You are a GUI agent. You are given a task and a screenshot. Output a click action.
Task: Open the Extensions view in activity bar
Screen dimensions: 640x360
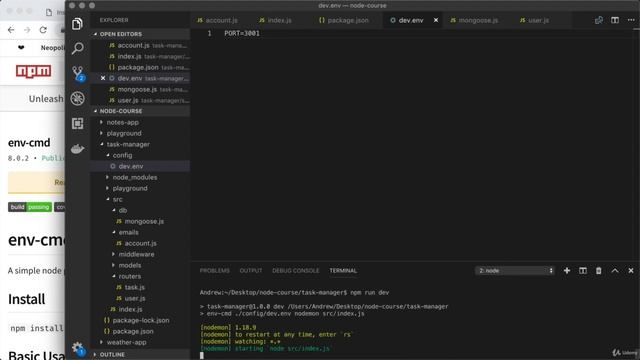[77, 123]
